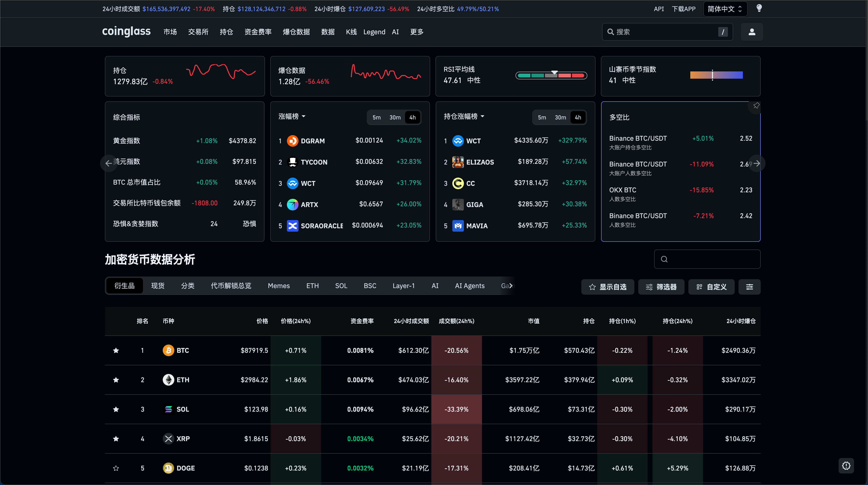
Task: Toggle favorite star for DOGE
Action: (x=116, y=468)
